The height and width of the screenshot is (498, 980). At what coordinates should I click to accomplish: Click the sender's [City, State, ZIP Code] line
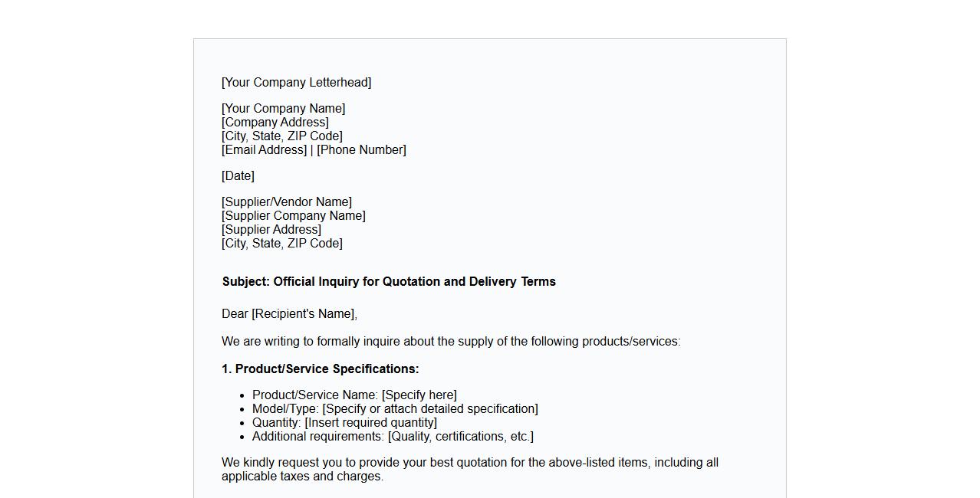pos(281,136)
